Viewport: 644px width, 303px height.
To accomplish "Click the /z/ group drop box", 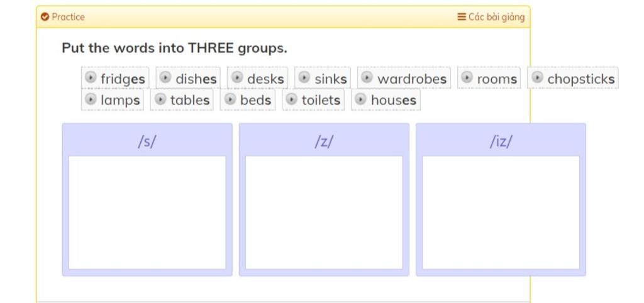I will 324,212.
